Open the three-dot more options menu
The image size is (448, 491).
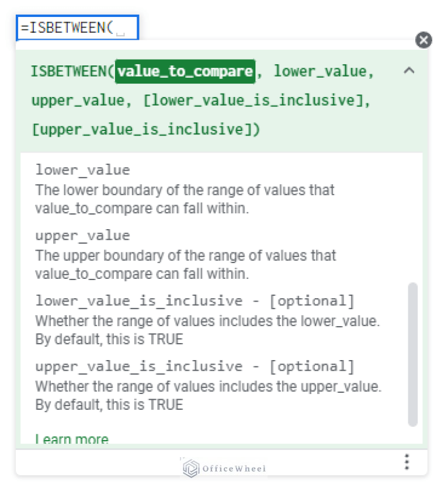click(407, 462)
